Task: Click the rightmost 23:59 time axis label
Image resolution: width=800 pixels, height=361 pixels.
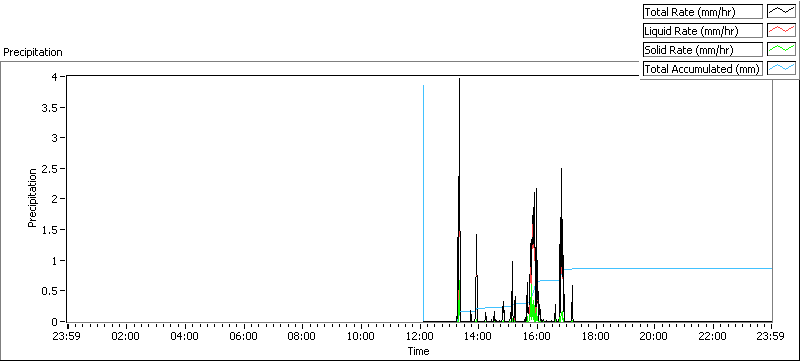Action: coord(771,336)
